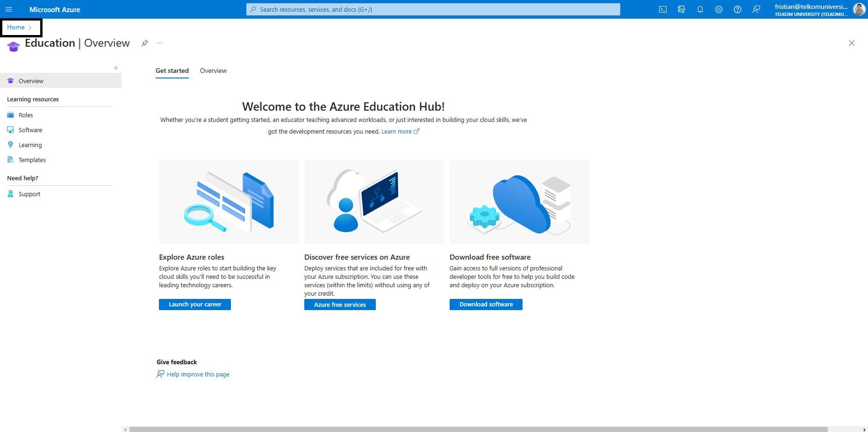
Task: Click the Overview sidebar icon
Action: coord(10,81)
